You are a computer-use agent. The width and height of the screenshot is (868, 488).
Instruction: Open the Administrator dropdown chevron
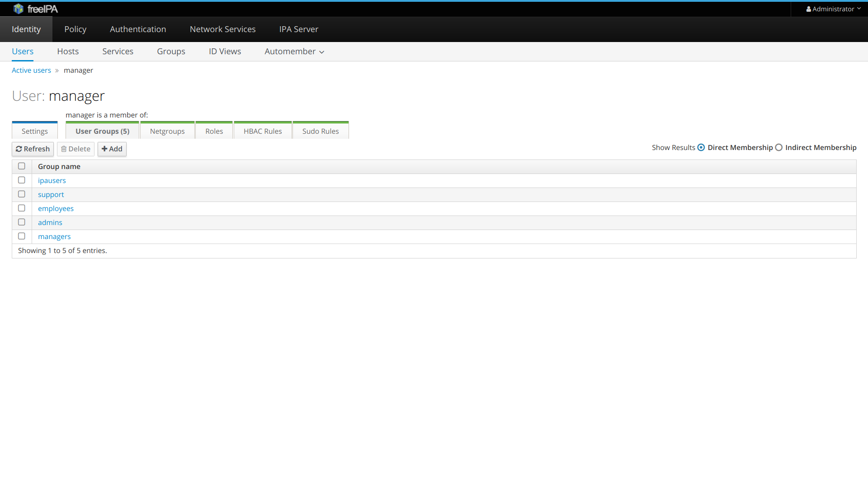859,9
